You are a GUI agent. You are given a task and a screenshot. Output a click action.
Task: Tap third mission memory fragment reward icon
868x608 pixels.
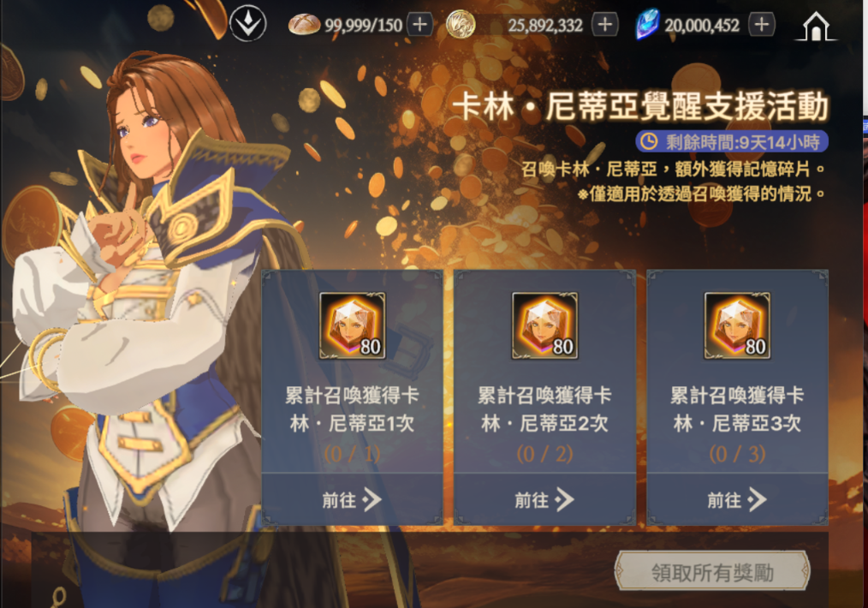tap(737, 325)
